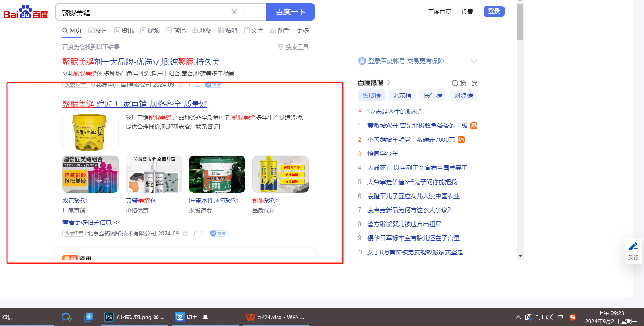The image size is (644, 326).
Task: Open 百度首页 link
Action: click(440, 12)
